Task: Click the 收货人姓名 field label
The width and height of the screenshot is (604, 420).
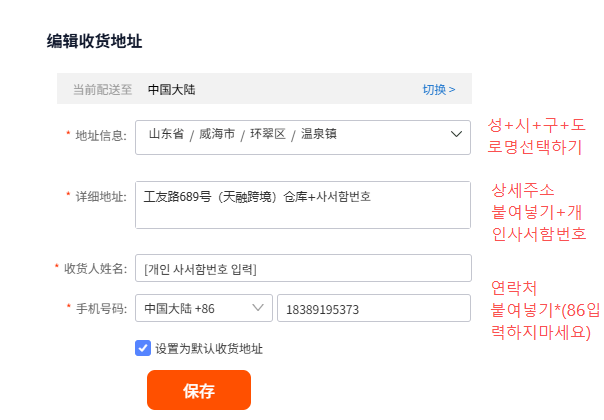Action: [x=95, y=268]
